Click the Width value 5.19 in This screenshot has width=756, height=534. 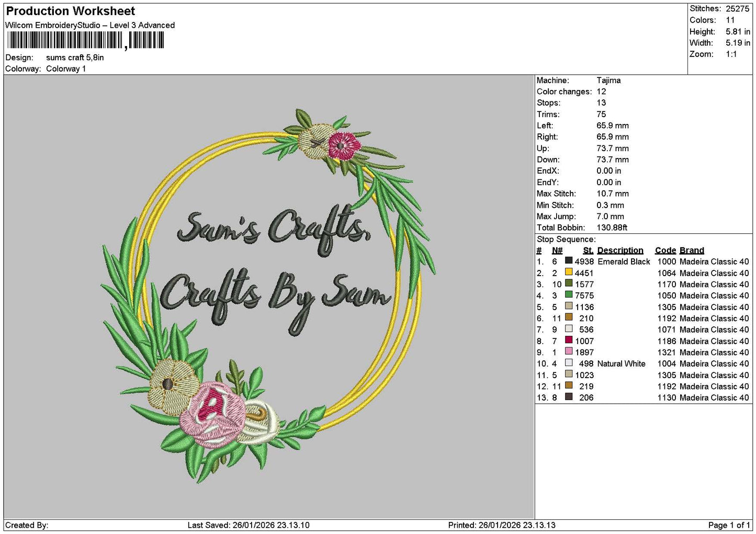[x=738, y=43]
